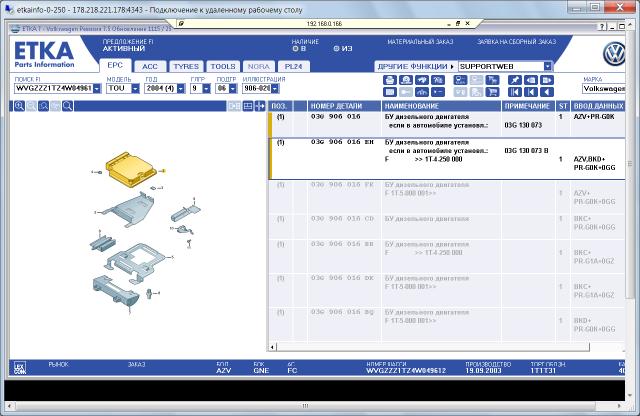Switch to the PL24 tab
Viewport: 640px width, 416px height.
pos(293,67)
